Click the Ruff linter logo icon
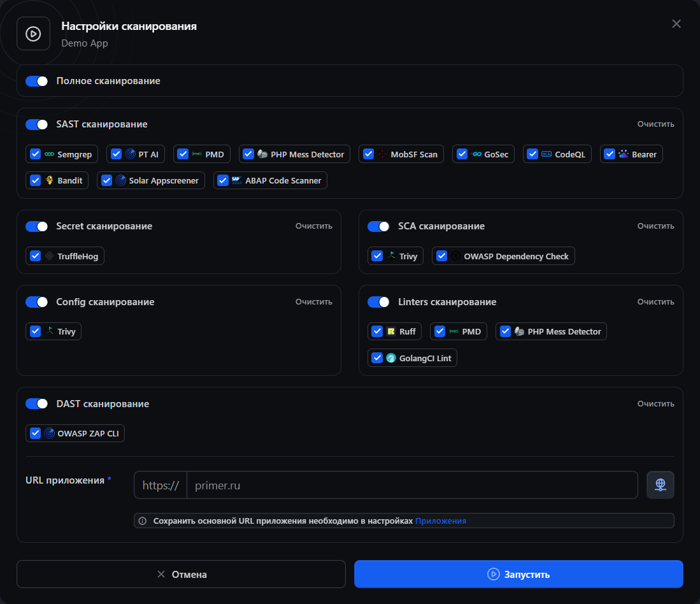This screenshot has width=700, height=604. [391, 331]
